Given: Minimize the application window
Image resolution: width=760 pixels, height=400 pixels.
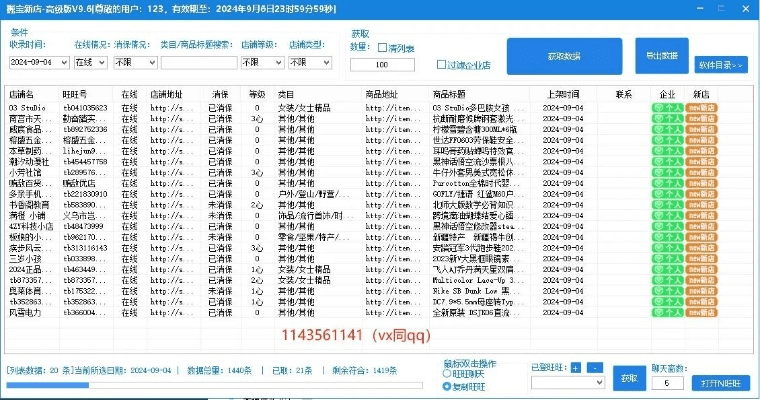Looking at the screenshot, I should pos(700,9).
